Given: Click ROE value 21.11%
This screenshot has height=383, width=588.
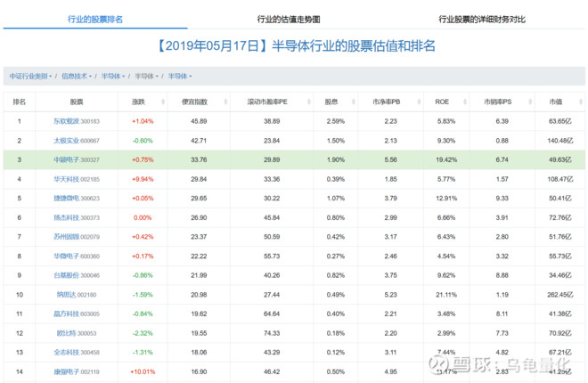Looking at the screenshot, I should 446,295.
